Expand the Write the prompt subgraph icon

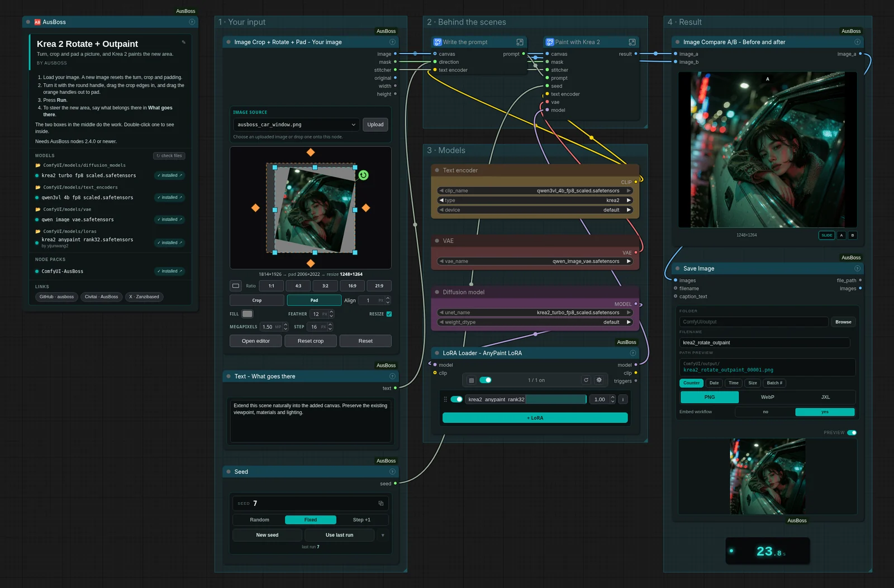pyautogui.click(x=520, y=42)
